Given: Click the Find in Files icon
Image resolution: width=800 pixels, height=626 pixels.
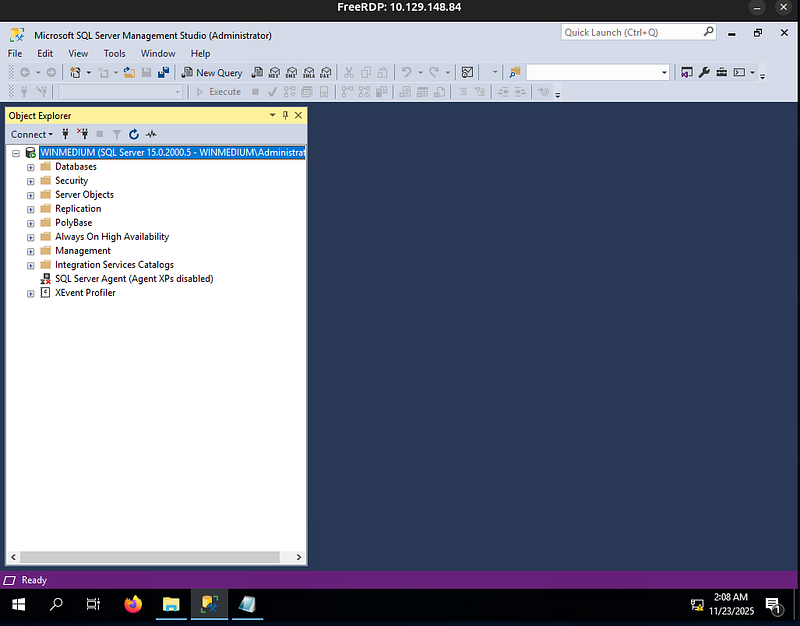Looking at the screenshot, I should tap(515, 72).
